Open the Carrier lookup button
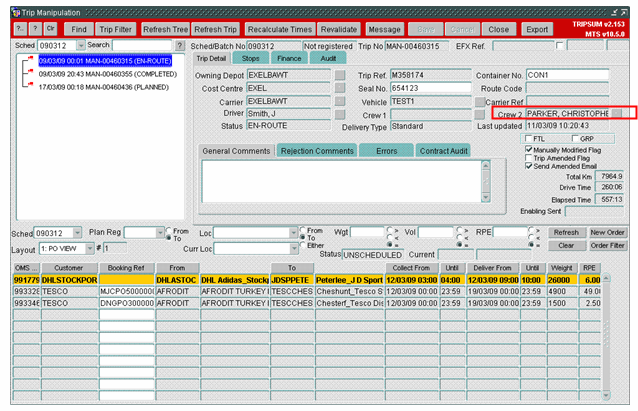 click(x=340, y=101)
